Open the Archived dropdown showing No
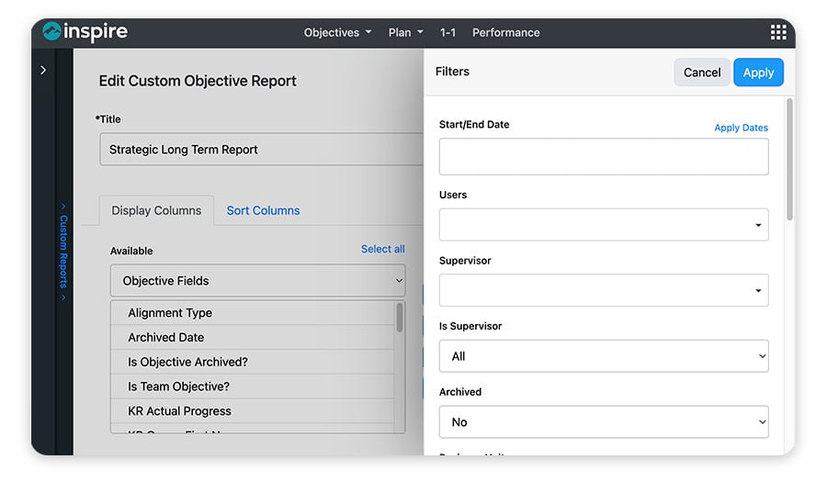Image resolution: width=827 pixels, height=504 pixels. click(x=604, y=421)
